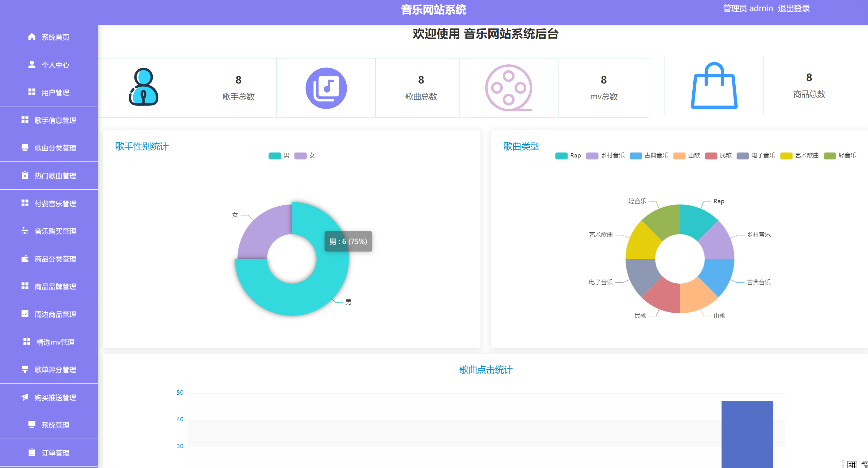Toggle the 女 legend in gender chart
The height and width of the screenshot is (468, 868).
coord(305,156)
